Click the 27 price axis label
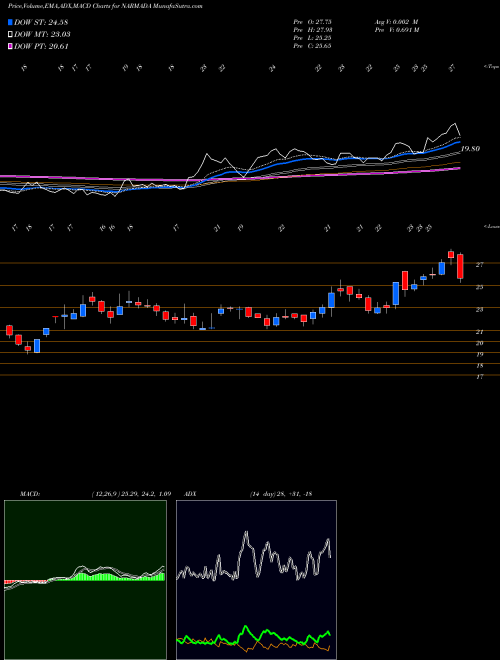Viewport: 500px width, 660px height. coord(479,265)
